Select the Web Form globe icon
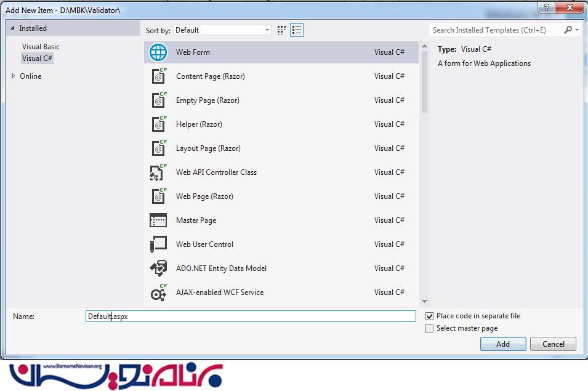 (158, 52)
